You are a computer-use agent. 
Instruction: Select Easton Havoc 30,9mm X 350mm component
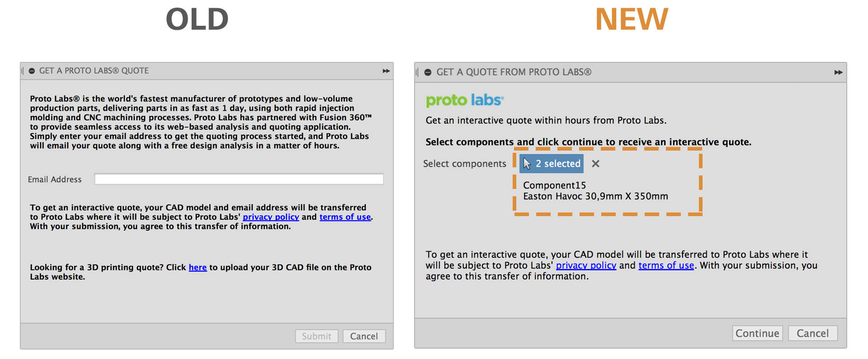click(595, 196)
